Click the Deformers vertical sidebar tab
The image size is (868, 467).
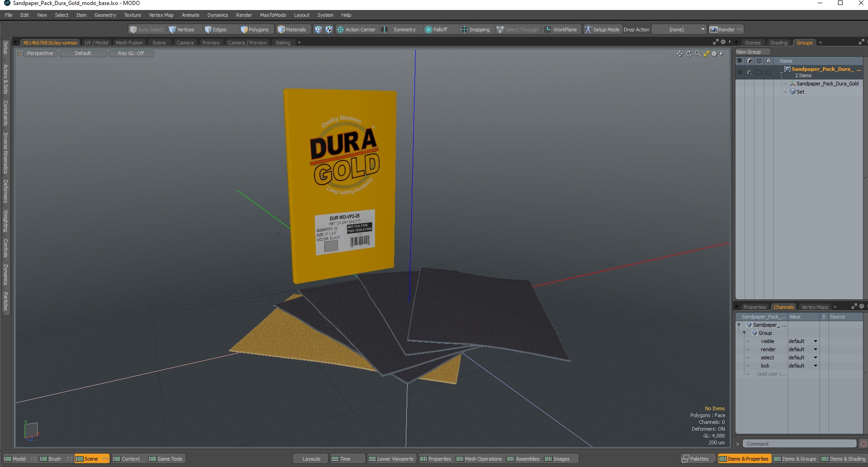(5, 191)
